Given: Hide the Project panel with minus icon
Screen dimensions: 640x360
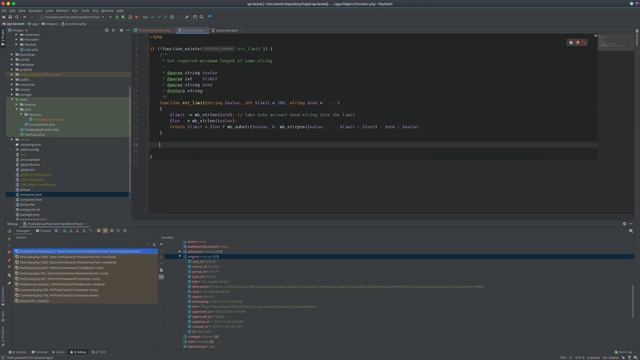Looking at the screenshot, I should tap(128, 30).
